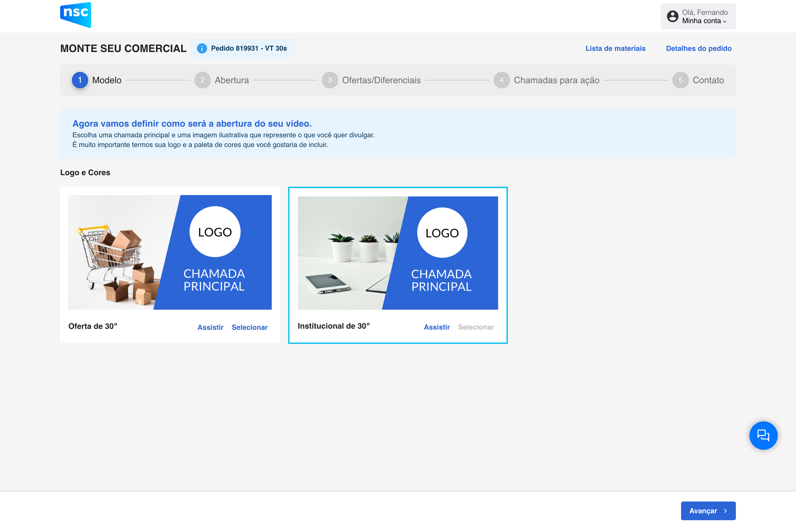Click the NSC logo

[x=75, y=15]
